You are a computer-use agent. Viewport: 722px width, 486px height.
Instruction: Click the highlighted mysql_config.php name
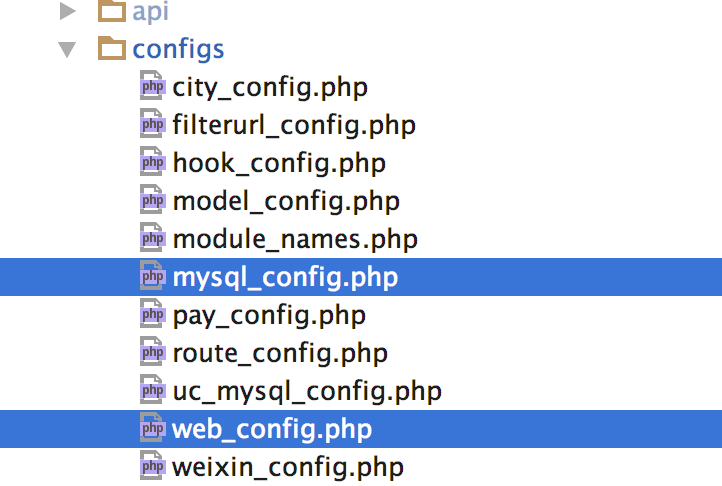click(285, 277)
